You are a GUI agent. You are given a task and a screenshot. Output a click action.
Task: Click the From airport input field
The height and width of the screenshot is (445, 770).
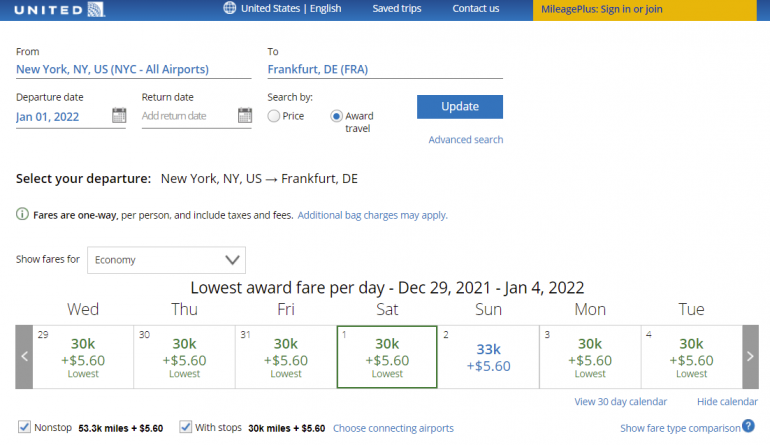[133, 70]
